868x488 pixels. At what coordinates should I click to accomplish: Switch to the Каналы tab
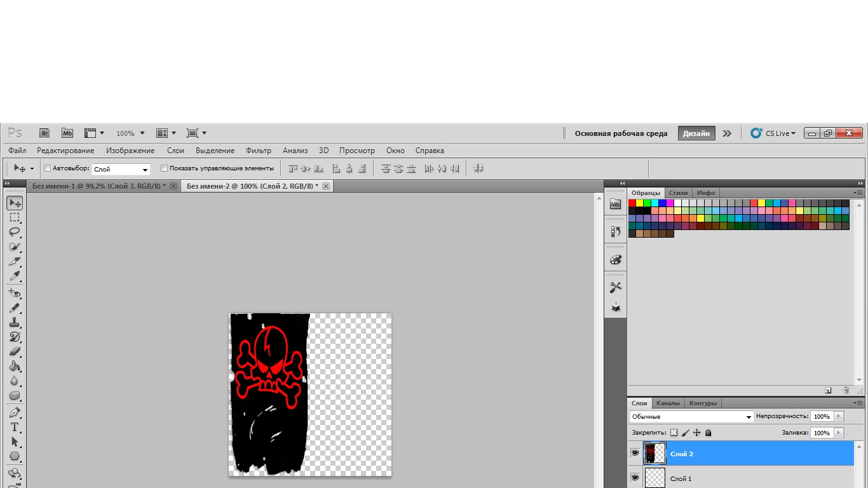tap(668, 403)
